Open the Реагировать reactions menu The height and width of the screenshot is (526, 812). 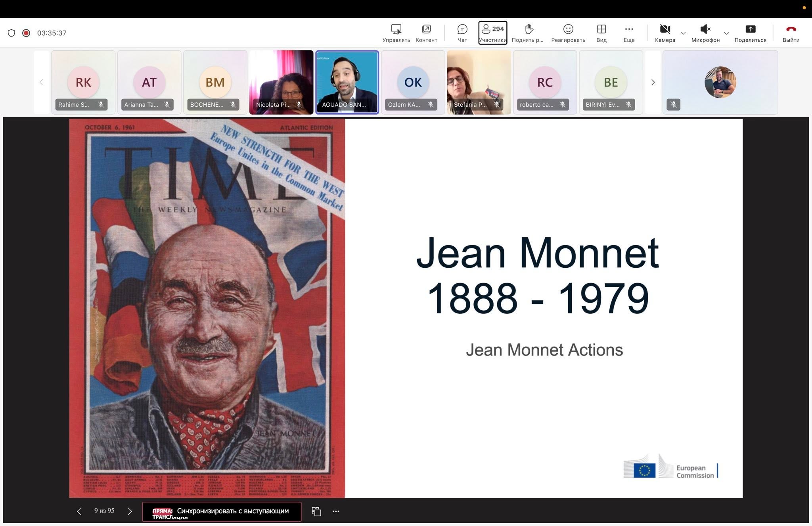(568, 33)
